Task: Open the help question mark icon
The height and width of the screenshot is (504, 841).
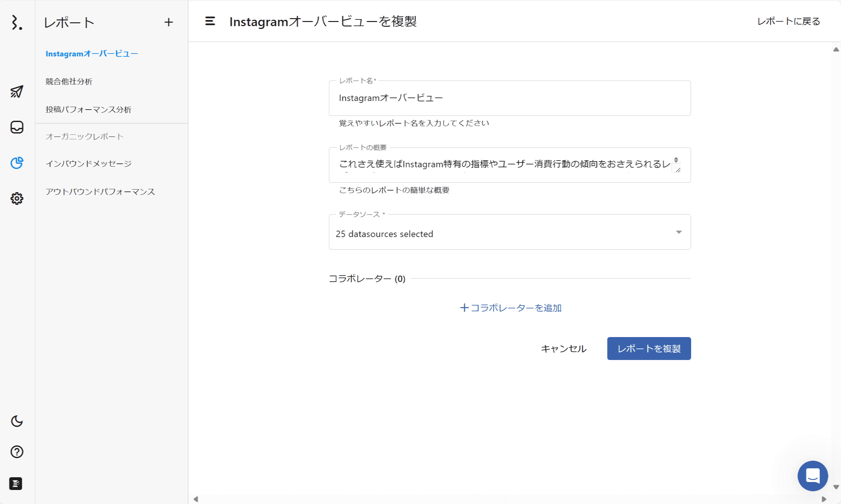Action: coord(17,452)
